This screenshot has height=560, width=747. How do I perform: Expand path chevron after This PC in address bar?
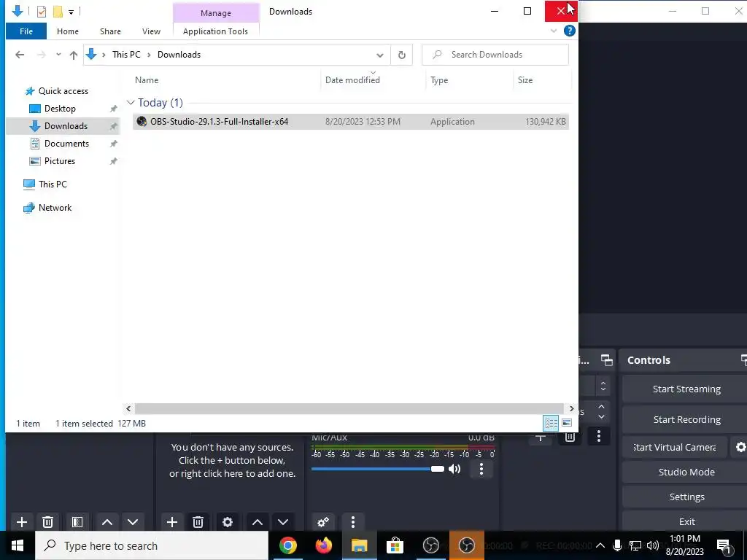click(149, 55)
